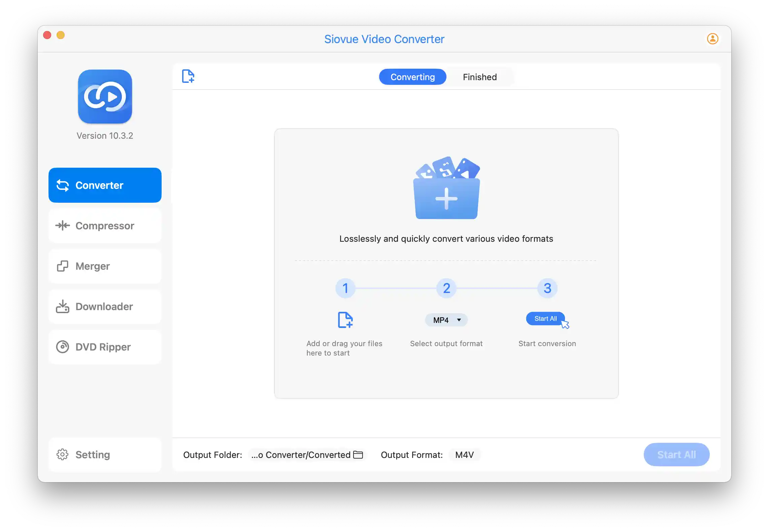Open the MP4 format dropdown under step 2

pyautogui.click(x=446, y=320)
